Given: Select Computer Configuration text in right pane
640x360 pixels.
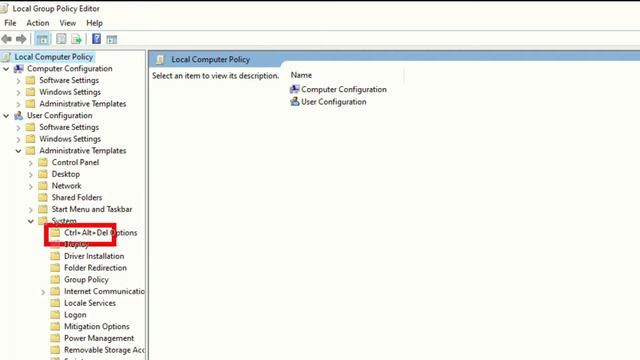Looking at the screenshot, I should 344,89.
